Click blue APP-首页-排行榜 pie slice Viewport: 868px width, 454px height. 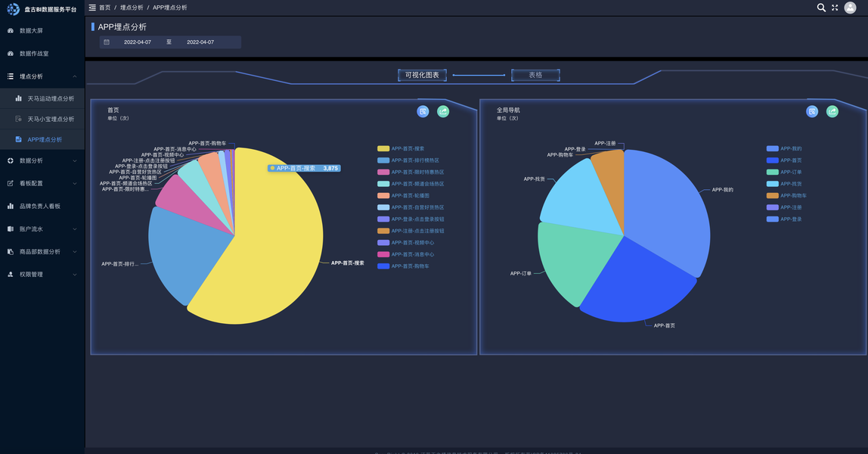click(183, 252)
